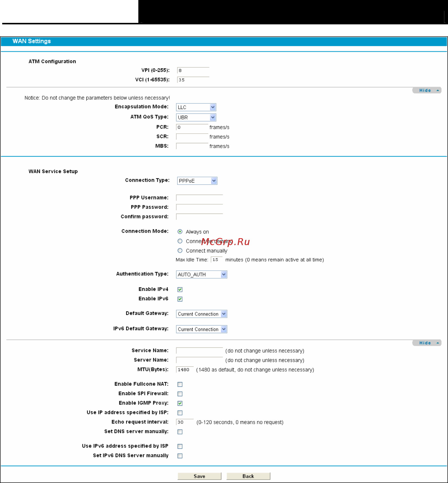The height and width of the screenshot is (483, 448).
Task: Focus the PCR input field
Action: [192, 127]
